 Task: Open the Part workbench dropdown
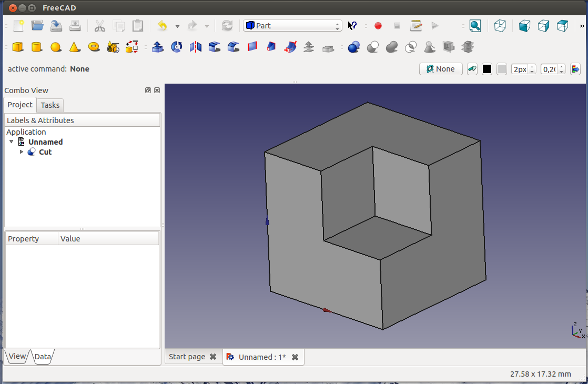292,26
